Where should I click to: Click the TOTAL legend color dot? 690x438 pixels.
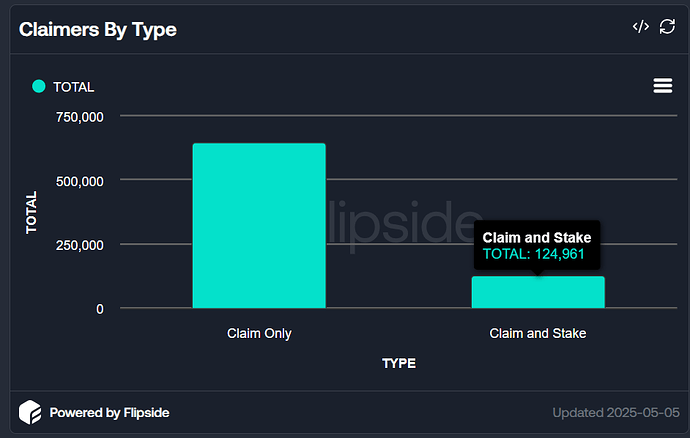39,87
